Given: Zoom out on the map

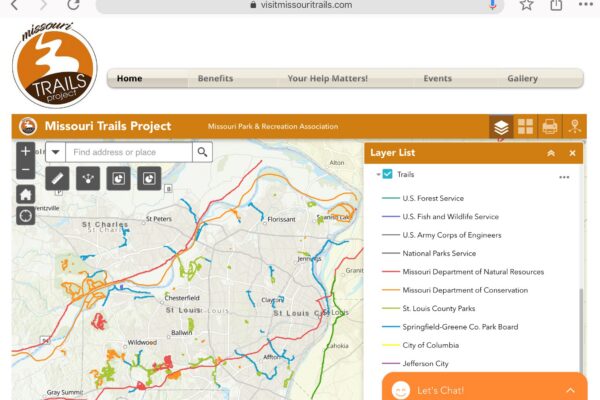Looking at the screenshot, I should point(26,170).
